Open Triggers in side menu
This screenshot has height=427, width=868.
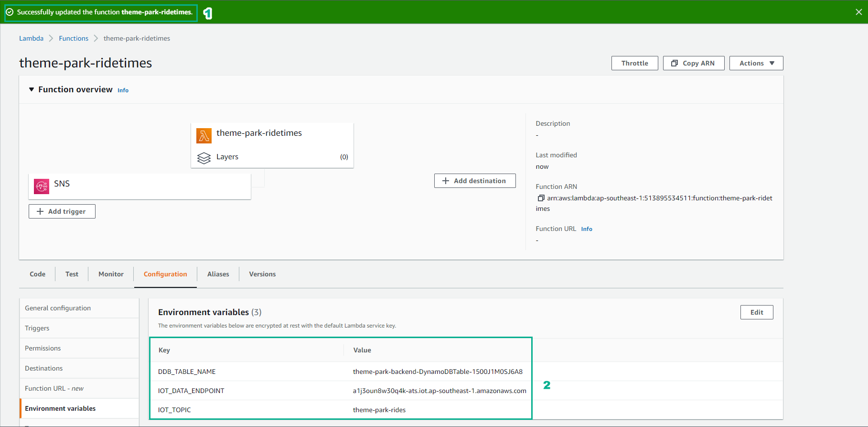click(x=79, y=328)
